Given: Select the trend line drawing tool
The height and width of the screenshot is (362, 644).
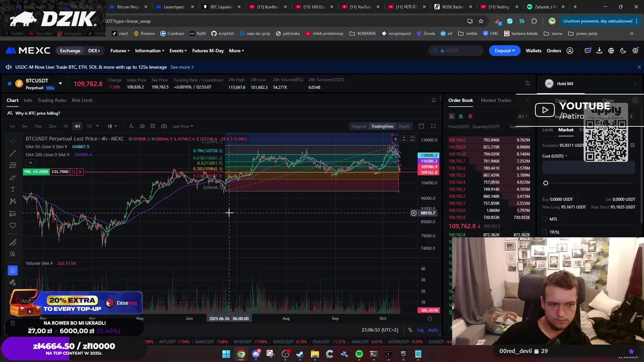Looking at the screenshot, I should (x=13, y=153).
